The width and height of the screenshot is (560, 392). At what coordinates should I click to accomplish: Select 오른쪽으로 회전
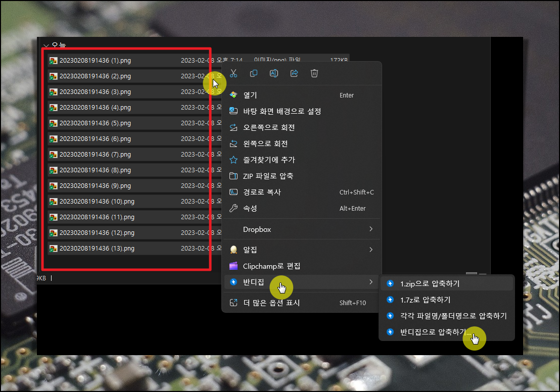[302, 127]
